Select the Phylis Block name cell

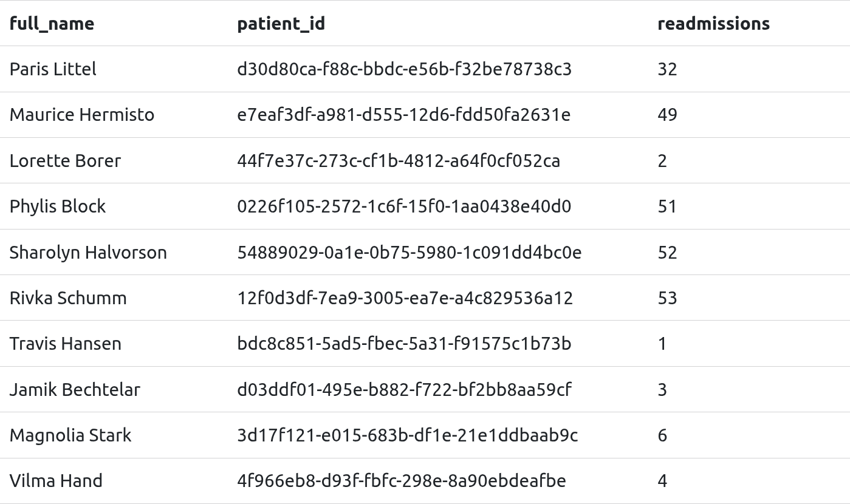coord(58,206)
